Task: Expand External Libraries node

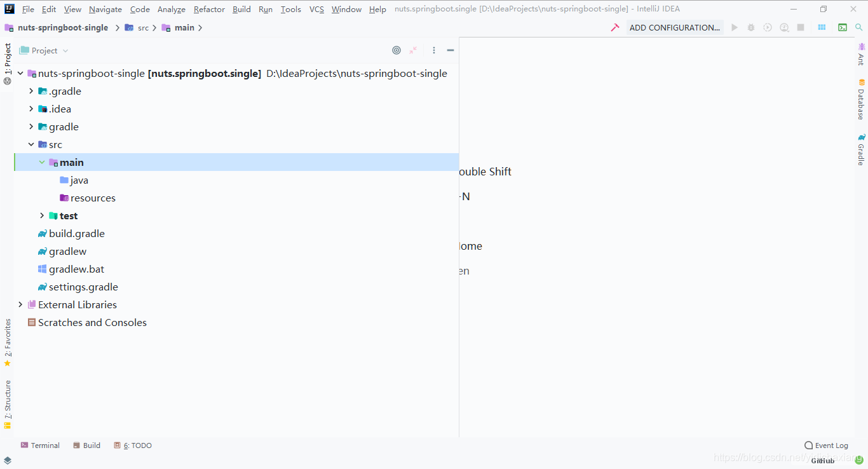Action: (20, 304)
